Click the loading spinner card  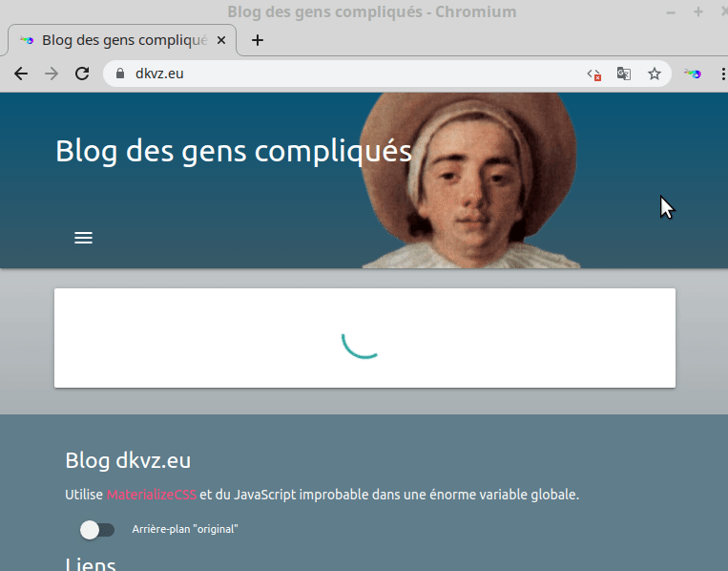point(364,338)
